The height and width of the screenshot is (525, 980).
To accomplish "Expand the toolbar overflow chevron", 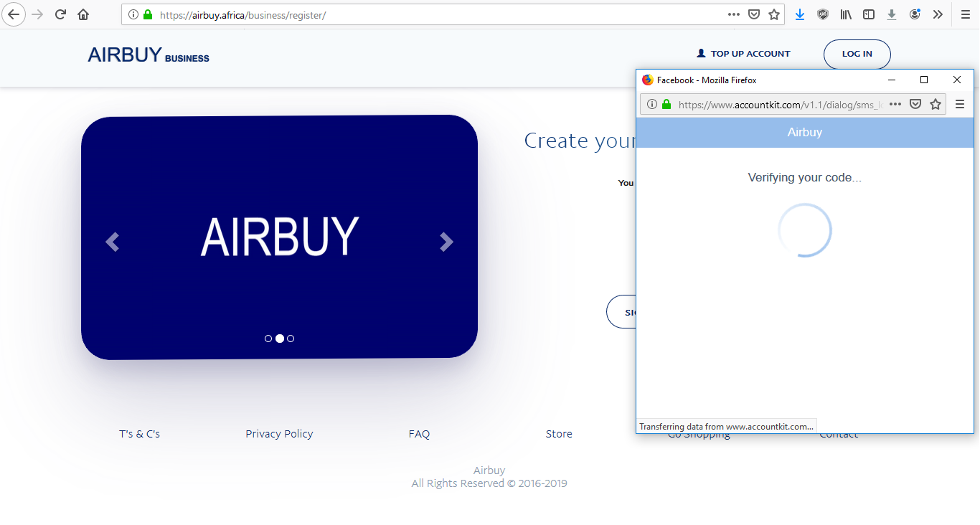I will pyautogui.click(x=938, y=14).
